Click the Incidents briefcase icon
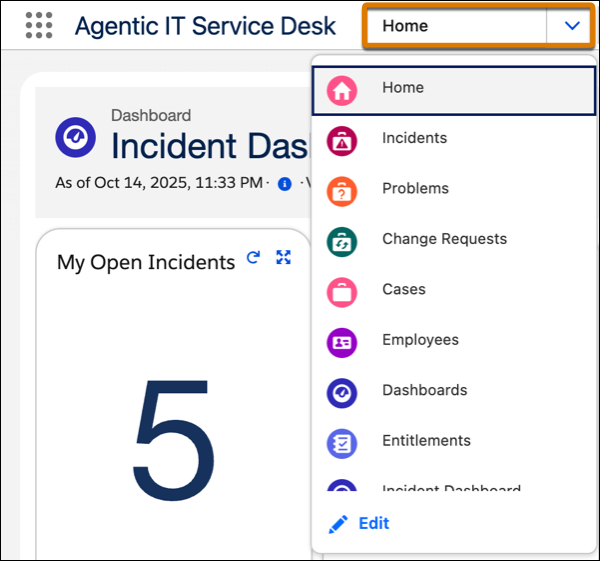 coord(342,141)
